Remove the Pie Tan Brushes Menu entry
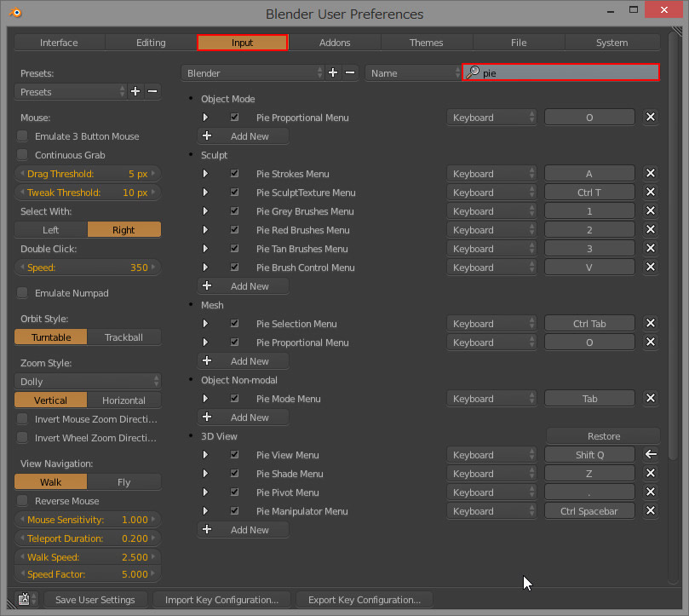Screen dimensions: 689x616 click(651, 249)
